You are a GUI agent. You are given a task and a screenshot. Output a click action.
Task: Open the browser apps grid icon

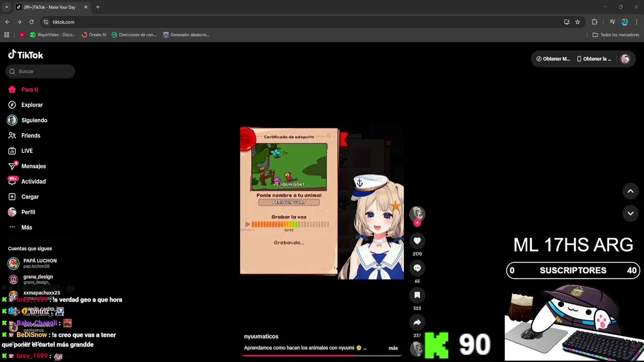pos(7,35)
